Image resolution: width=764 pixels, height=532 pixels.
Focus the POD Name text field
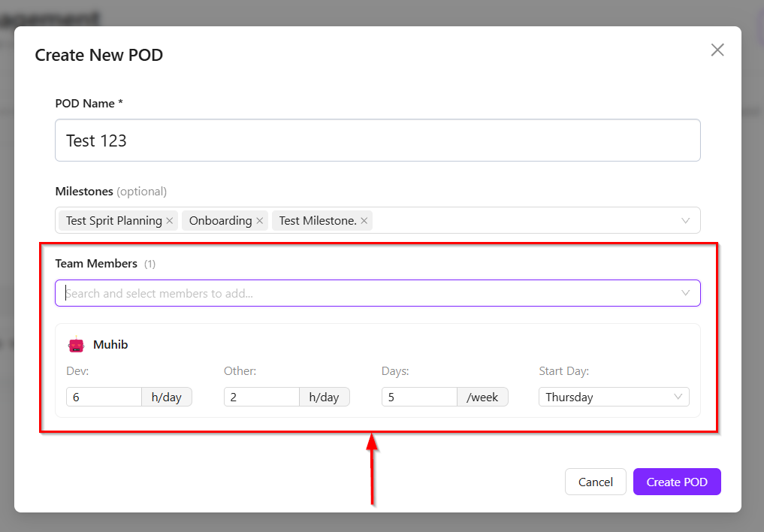(377, 141)
